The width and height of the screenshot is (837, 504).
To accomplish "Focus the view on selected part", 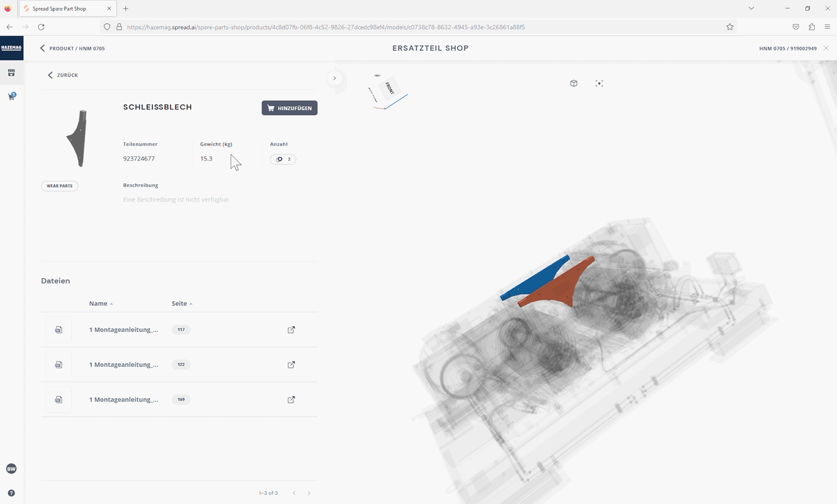I will click(x=599, y=83).
